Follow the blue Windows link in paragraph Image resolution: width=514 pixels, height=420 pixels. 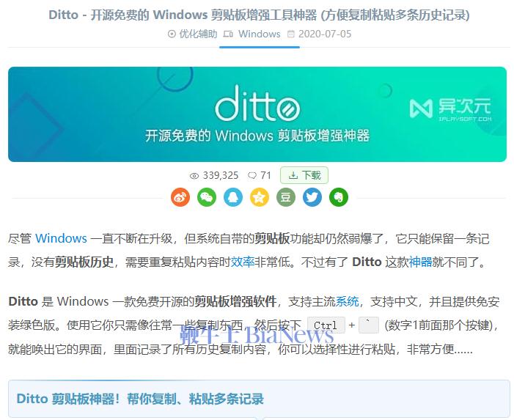tap(61, 238)
